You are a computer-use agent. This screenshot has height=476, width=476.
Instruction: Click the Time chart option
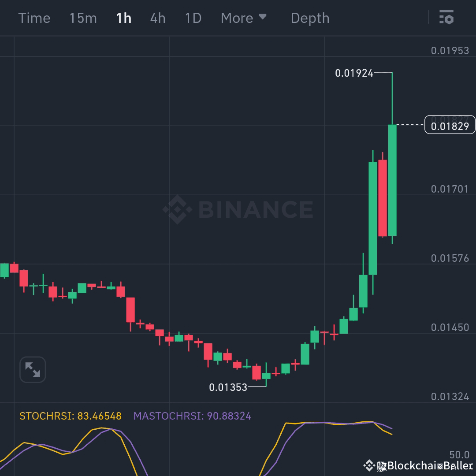34,18
